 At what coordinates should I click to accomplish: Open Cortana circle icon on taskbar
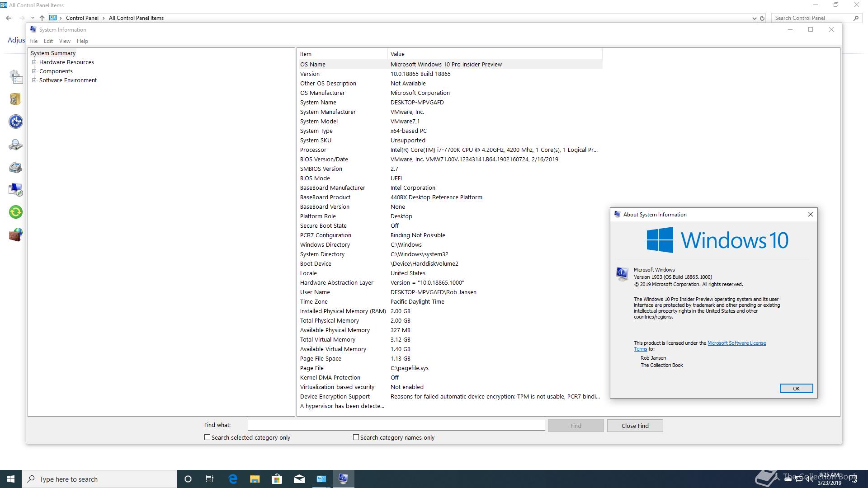[x=188, y=479]
